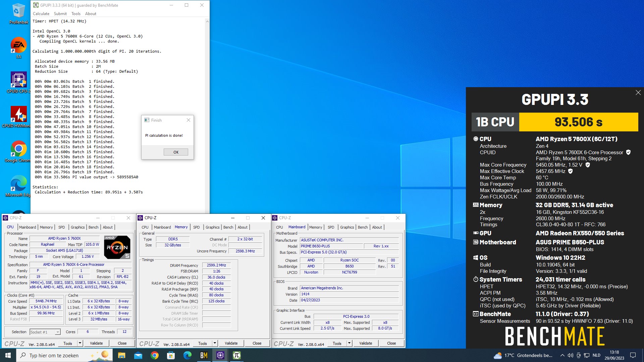Viewport: 644px width, 362px height.
Task: Expand Tools dropdown arrow in right CPU-Z
Action: click(x=349, y=343)
